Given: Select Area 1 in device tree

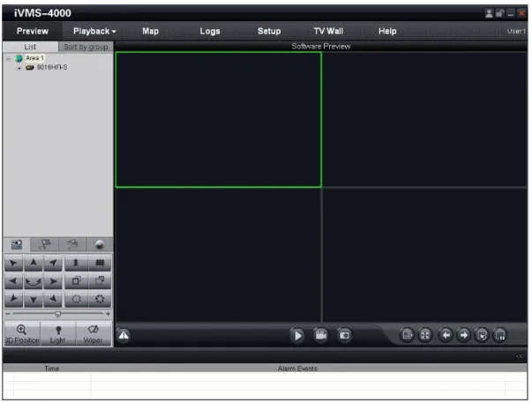Looking at the screenshot, I should [x=34, y=58].
